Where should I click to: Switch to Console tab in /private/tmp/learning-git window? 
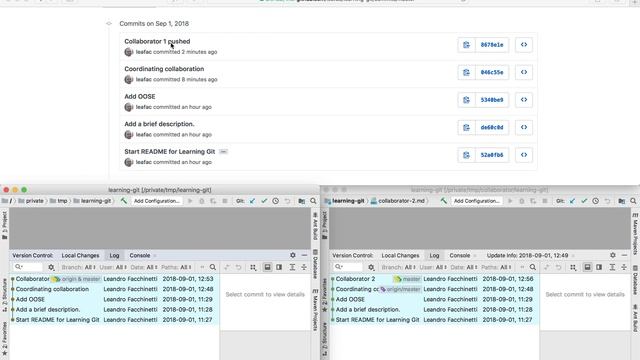tap(140, 256)
